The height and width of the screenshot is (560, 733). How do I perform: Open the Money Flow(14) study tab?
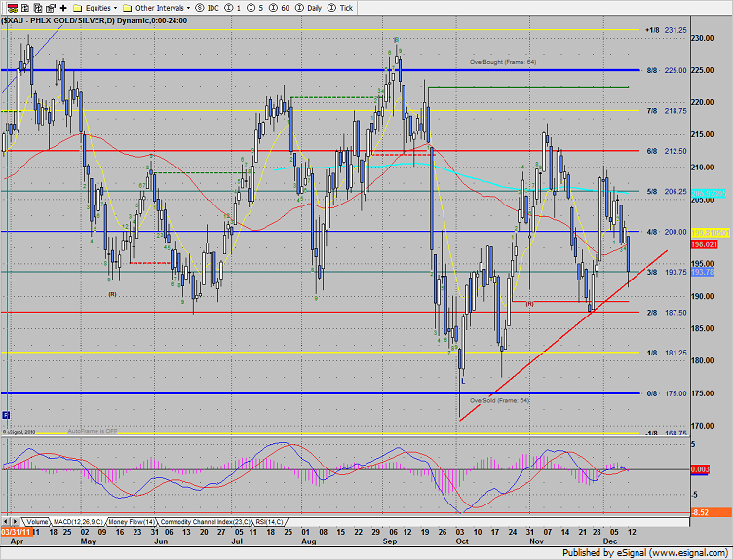point(132,522)
